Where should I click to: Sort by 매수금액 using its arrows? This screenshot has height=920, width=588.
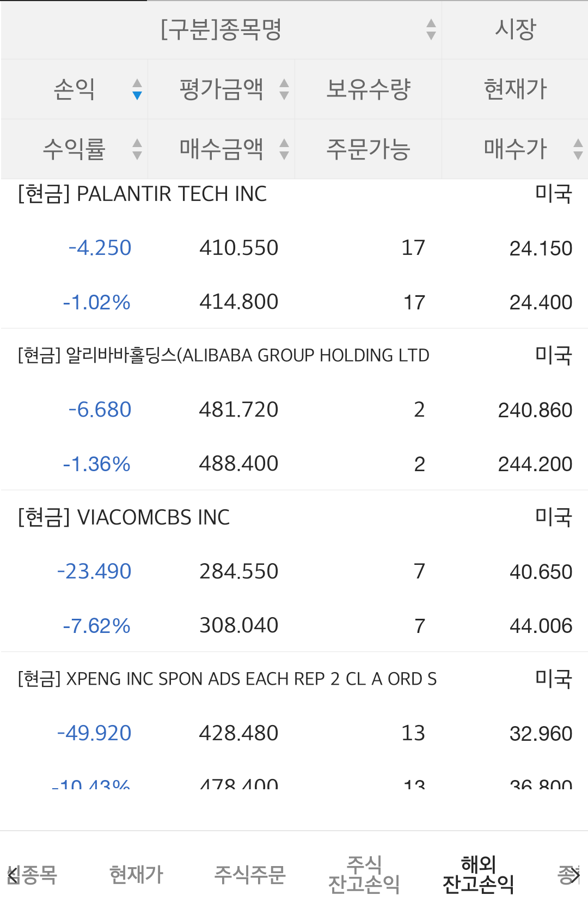284,149
